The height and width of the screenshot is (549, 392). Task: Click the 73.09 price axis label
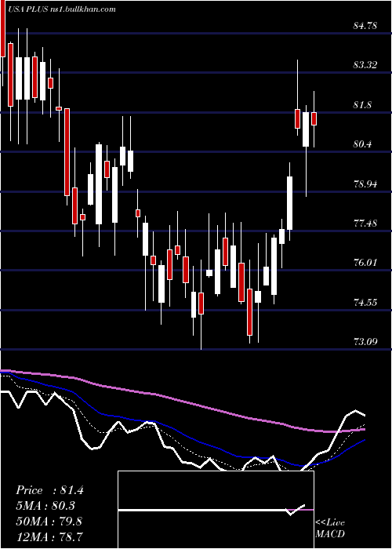click(x=365, y=341)
